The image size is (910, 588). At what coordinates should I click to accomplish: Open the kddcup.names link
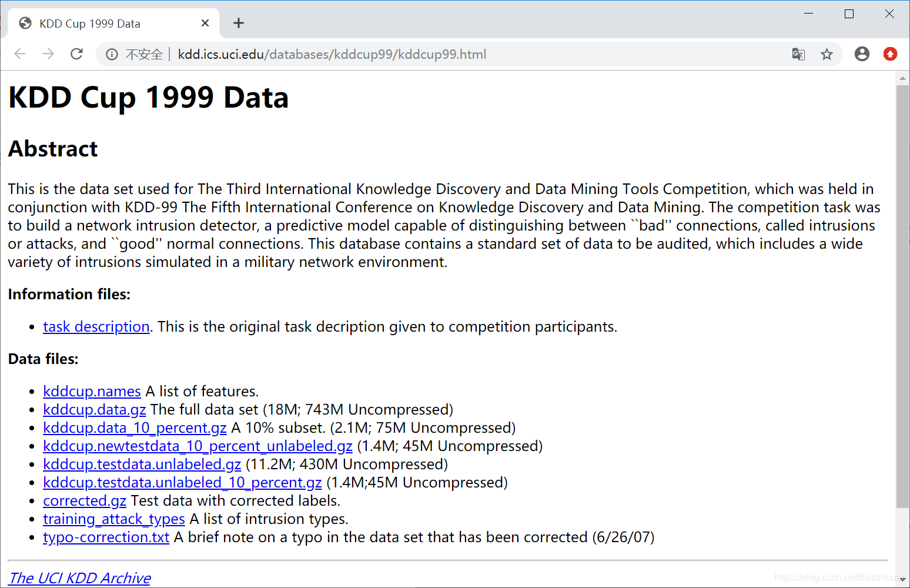click(92, 392)
